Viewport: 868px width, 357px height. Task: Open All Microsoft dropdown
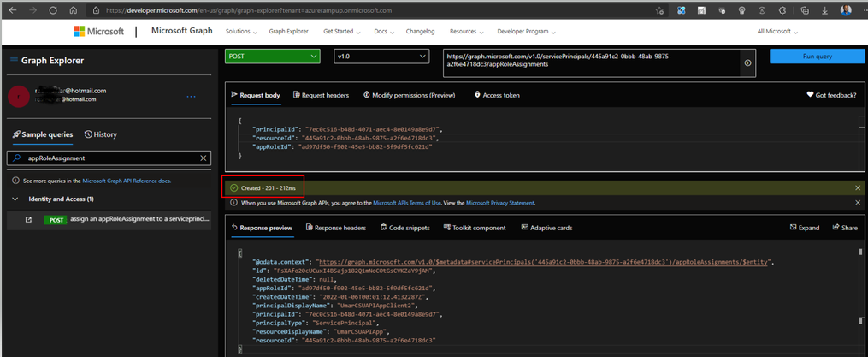[x=777, y=32]
